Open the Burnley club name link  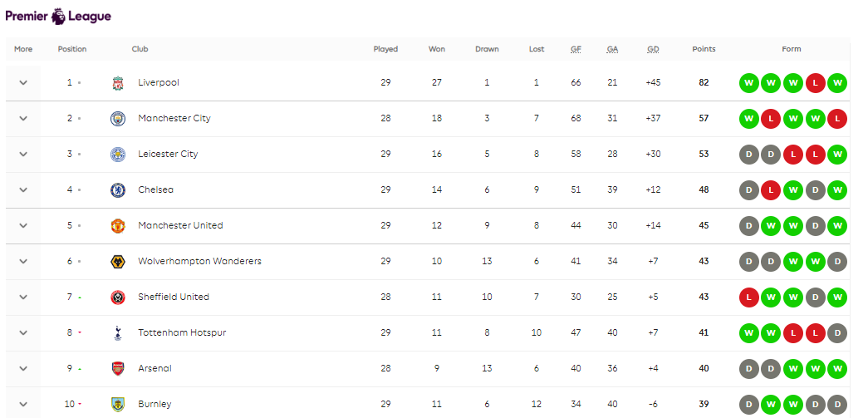click(155, 404)
